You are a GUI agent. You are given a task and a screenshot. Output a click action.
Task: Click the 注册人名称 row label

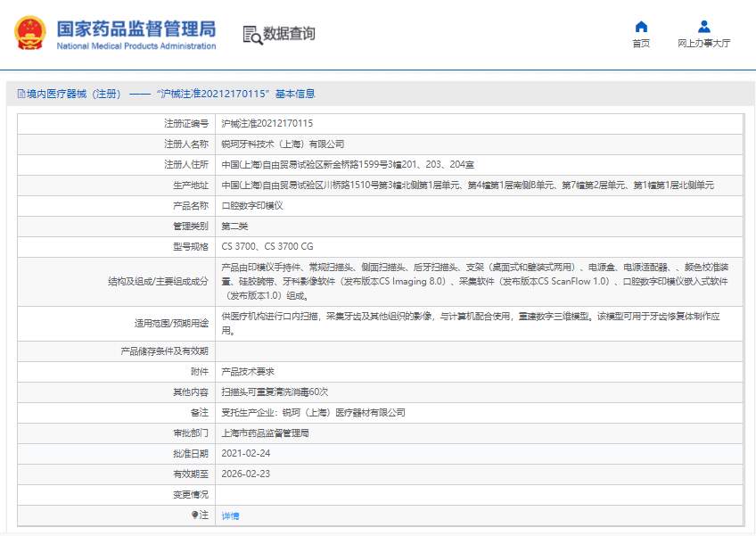point(186,144)
